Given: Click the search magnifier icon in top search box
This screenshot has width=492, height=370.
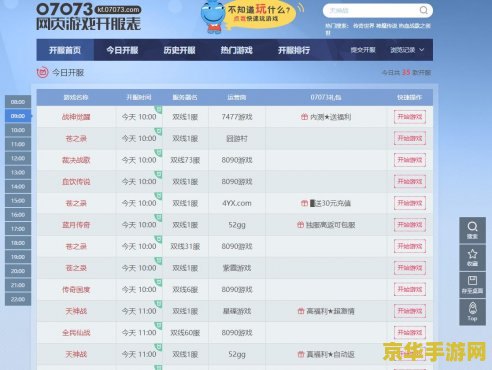Looking at the screenshot, I should click(x=423, y=10).
